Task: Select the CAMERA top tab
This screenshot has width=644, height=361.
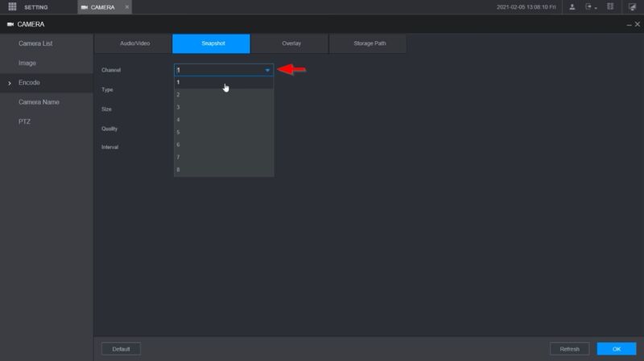Action: pyautogui.click(x=105, y=7)
